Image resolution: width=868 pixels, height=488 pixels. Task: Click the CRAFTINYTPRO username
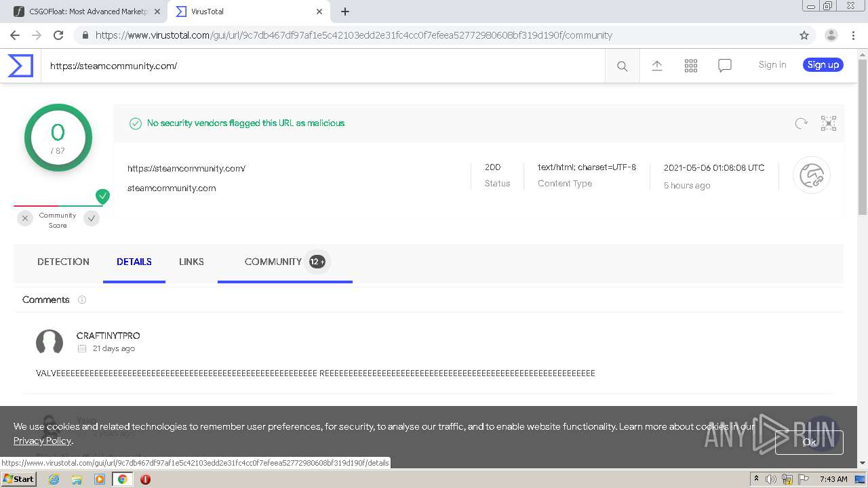point(108,335)
